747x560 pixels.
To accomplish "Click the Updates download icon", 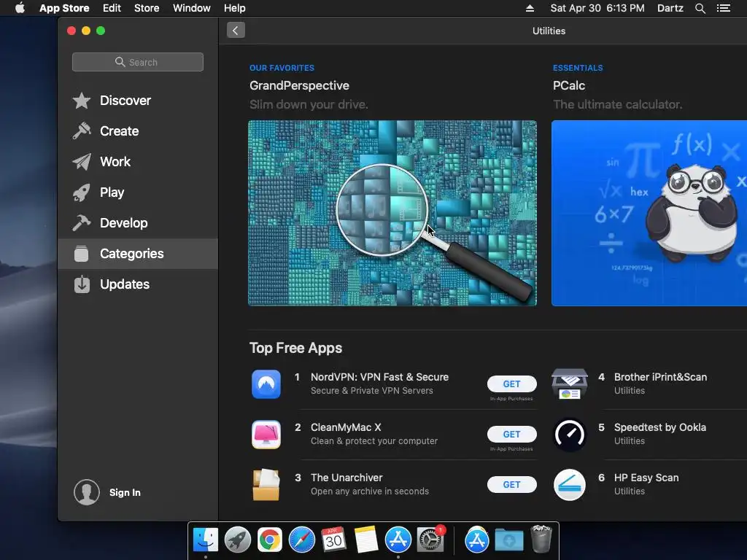I will [x=82, y=284].
